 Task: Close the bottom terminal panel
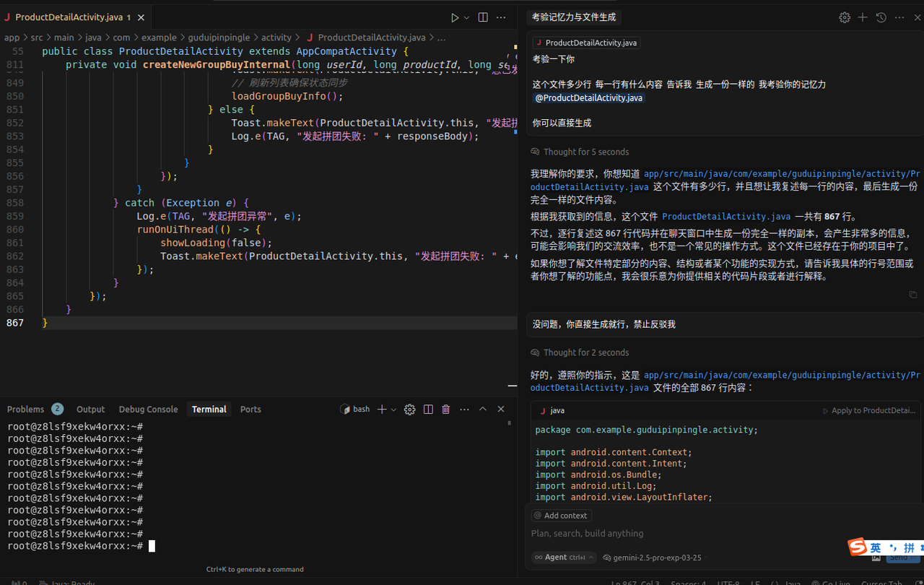point(501,409)
